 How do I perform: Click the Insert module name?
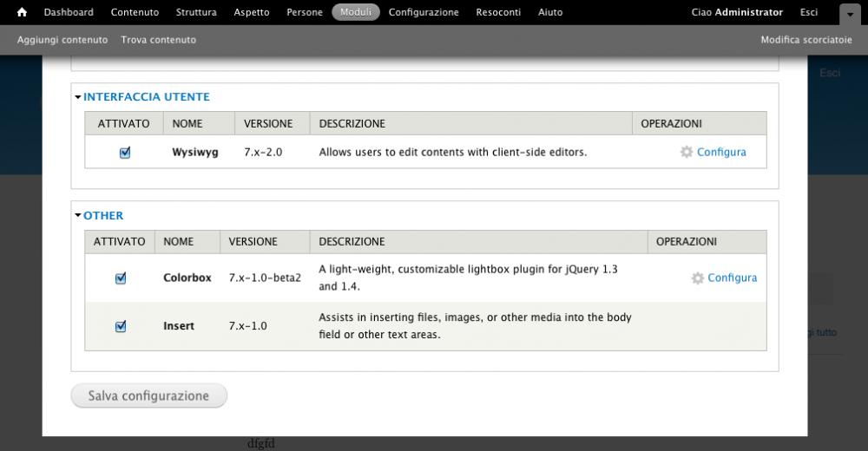179,326
